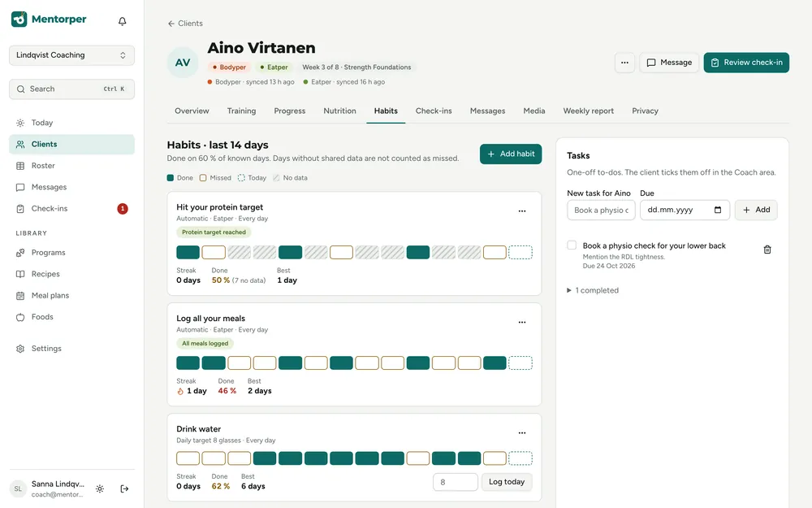Click the water glasses number field
Viewport: 812px width, 508px height.
pyautogui.click(x=456, y=482)
